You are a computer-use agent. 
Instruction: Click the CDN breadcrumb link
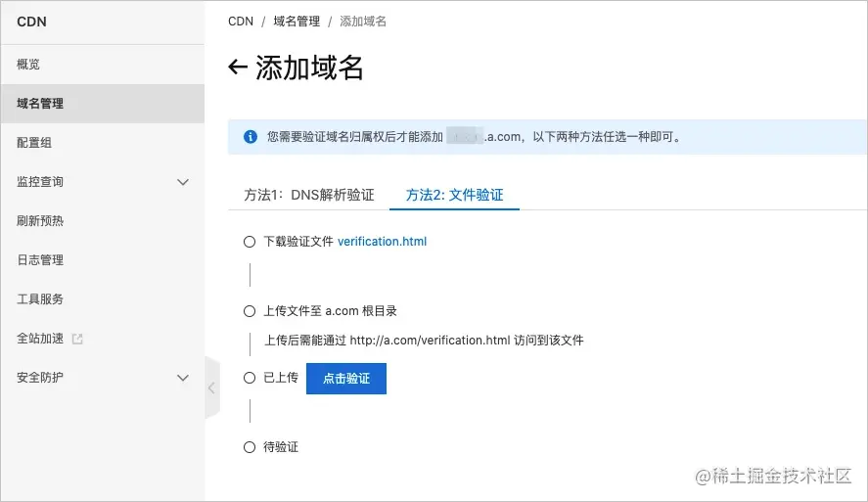click(241, 22)
